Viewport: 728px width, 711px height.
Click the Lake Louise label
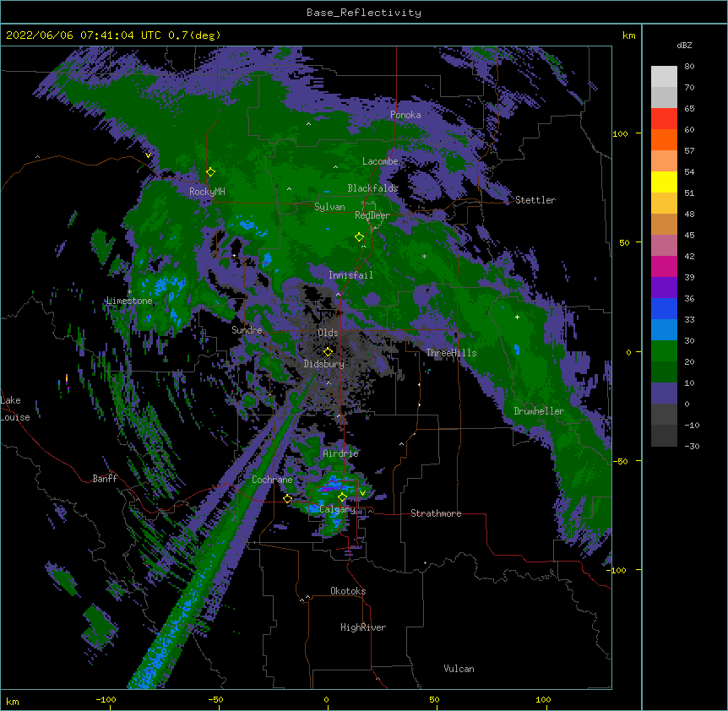pos(14,409)
